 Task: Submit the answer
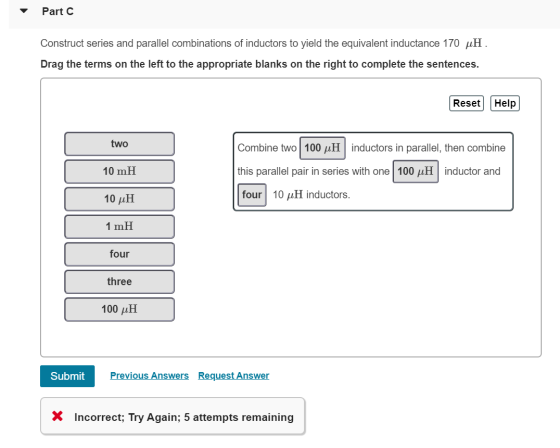tap(67, 376)
